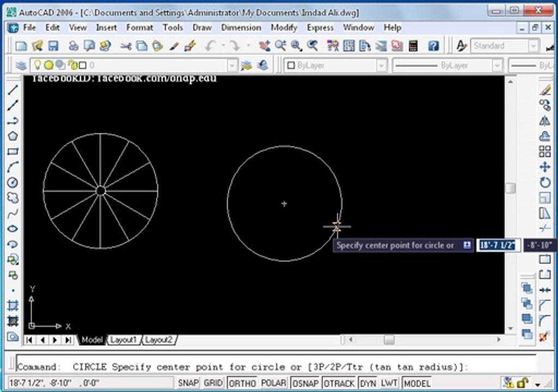
Task: Select the Revision Cloud tool
Action: [x=13, y=198]
